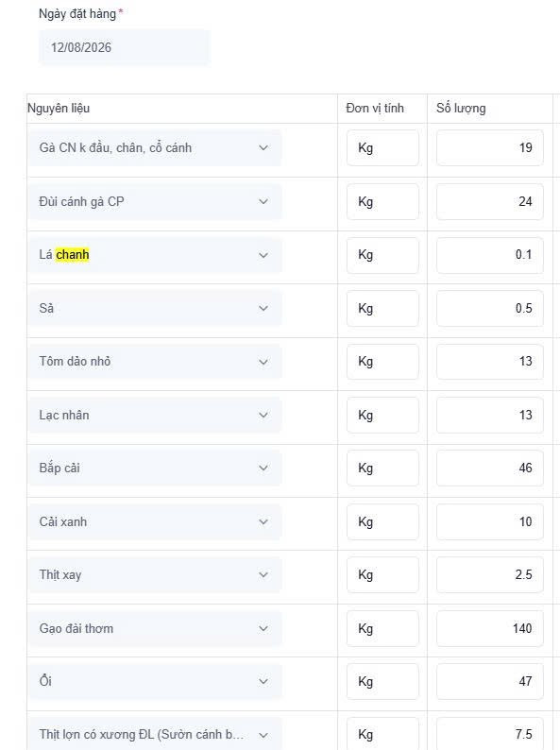This screenshot has width=560, height=750.
Task: Open the Thịt lợn có xương ĐL dropdown
Action: pyautogui.click(x=155, y=734)
